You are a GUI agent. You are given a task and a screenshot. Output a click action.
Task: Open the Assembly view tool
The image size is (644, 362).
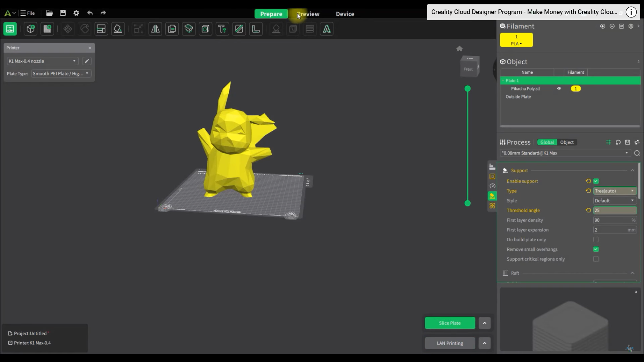point(293,29)
